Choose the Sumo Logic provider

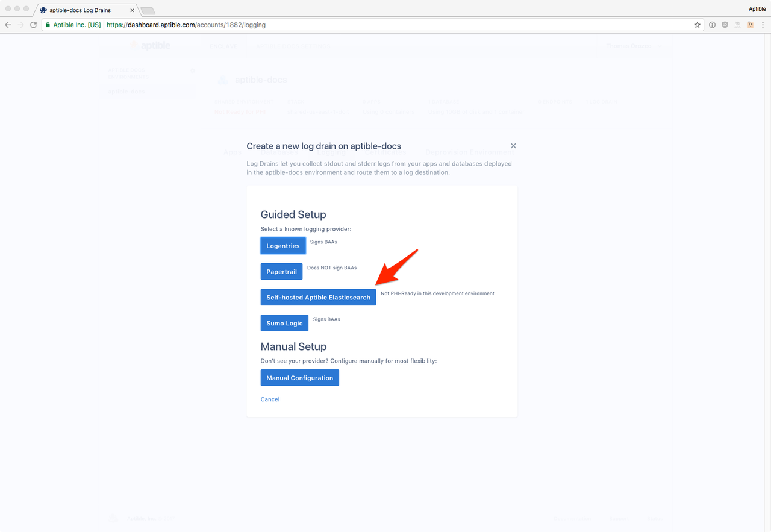click(284, 324)
